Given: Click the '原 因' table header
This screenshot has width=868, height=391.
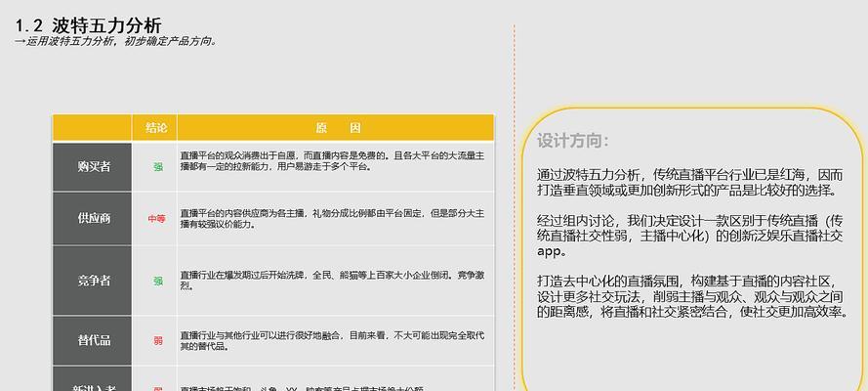Looking at the screenshot, I should 338,128.
